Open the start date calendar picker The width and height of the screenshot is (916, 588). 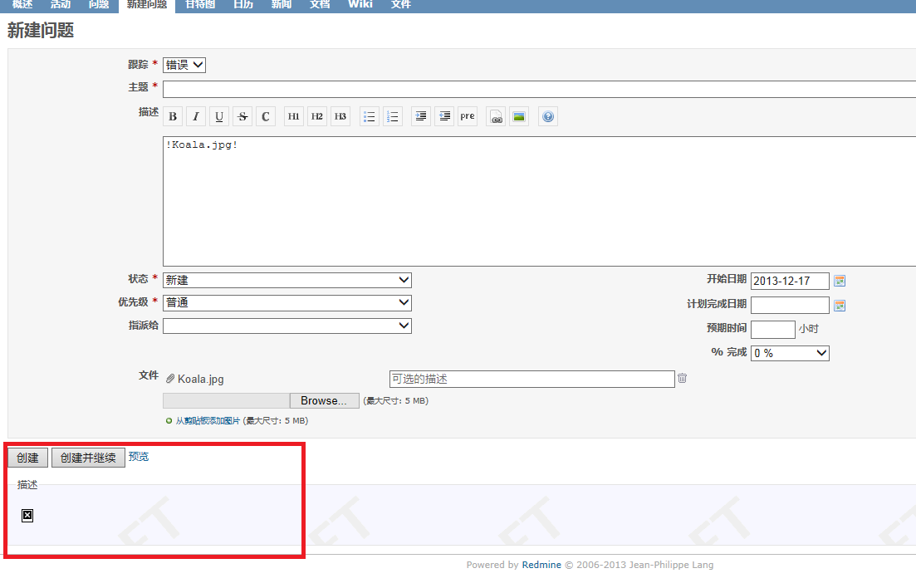click(x=840, y=282)
